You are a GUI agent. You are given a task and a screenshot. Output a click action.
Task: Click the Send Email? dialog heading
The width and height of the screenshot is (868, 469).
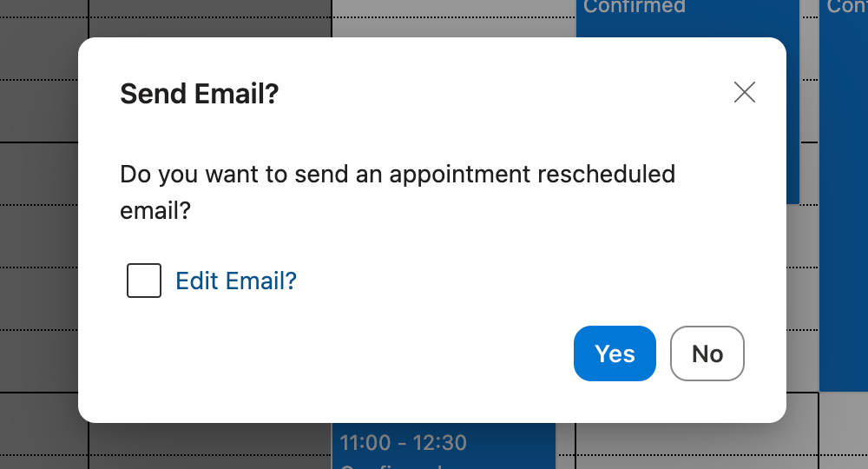tap(199, 93)
